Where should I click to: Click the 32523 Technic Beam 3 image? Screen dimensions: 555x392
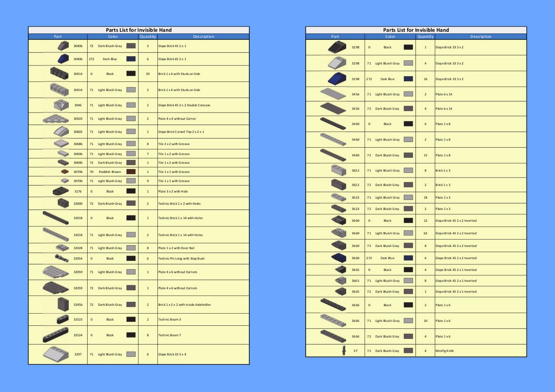(63, 319)
